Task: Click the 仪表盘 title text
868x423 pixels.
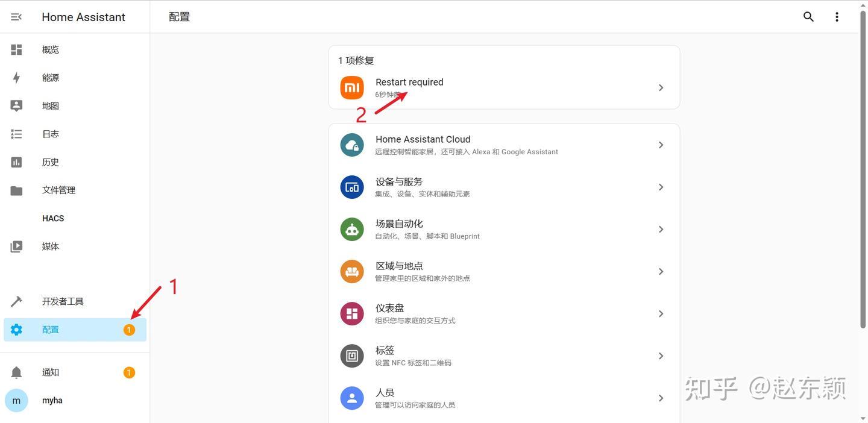Action: point(390,308)
